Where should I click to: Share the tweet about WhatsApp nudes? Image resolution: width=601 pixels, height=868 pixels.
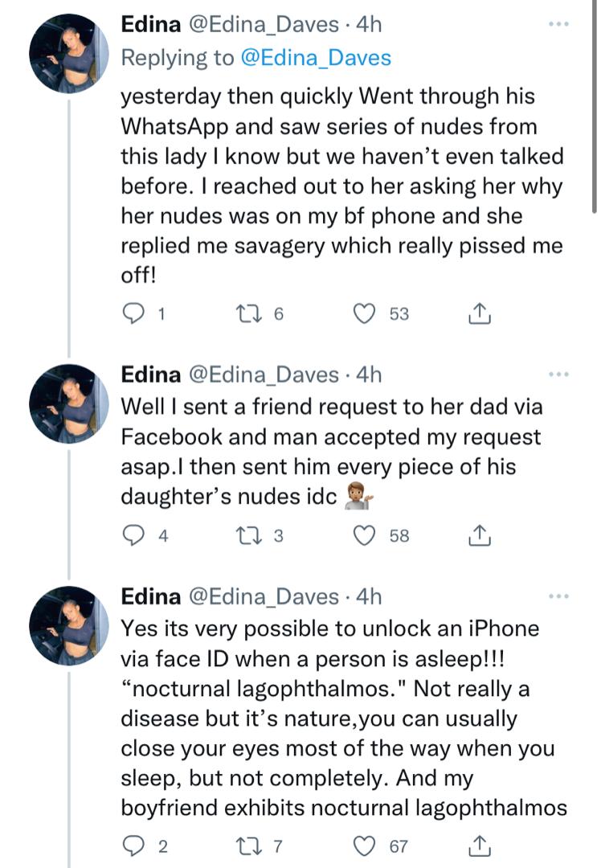tap(479, 313)
